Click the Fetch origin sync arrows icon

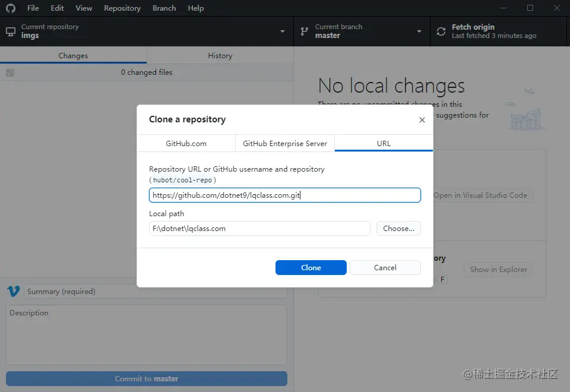[x=441, y=31]
